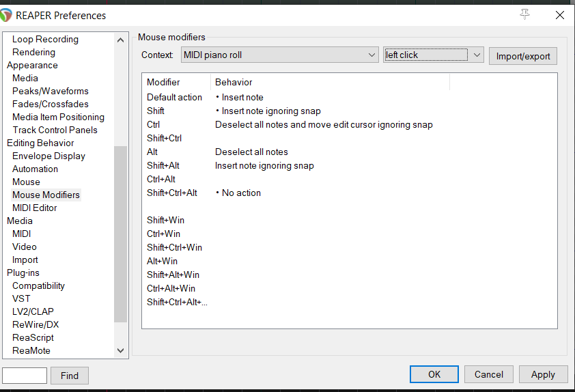The height and width of the screenshot is (392, 575).
Task: Click Ctrl behavior 'Deselect all notes and move edit cursor'
Action: 324,125
